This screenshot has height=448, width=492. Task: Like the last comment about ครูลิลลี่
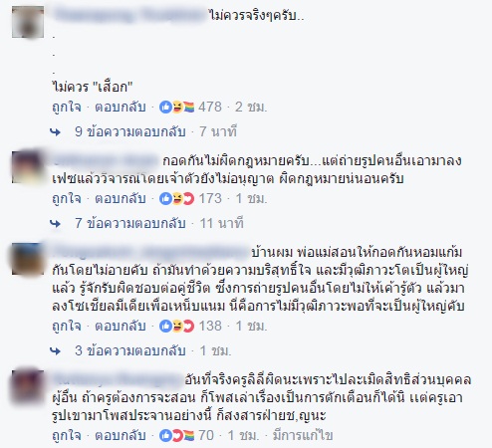pos(67,436)
